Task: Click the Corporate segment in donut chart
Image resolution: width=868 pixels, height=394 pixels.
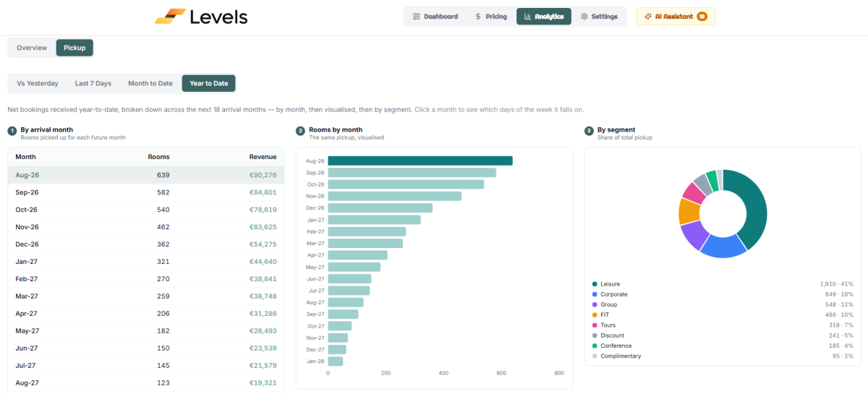Action: point(723,247)
